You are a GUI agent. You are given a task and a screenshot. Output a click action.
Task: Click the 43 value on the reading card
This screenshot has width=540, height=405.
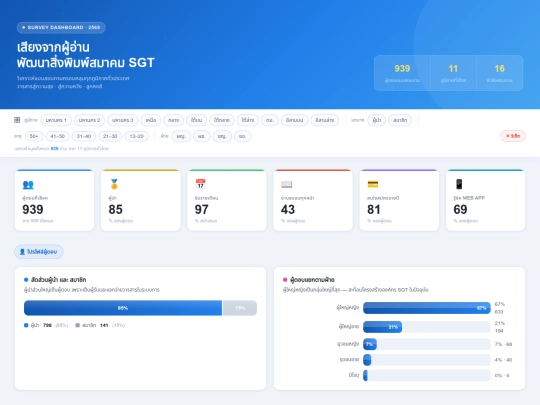288,209
